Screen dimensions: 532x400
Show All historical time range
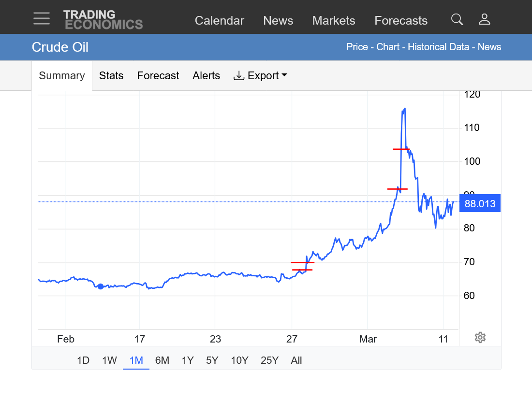pyautogui.click(x=296, y=360)
